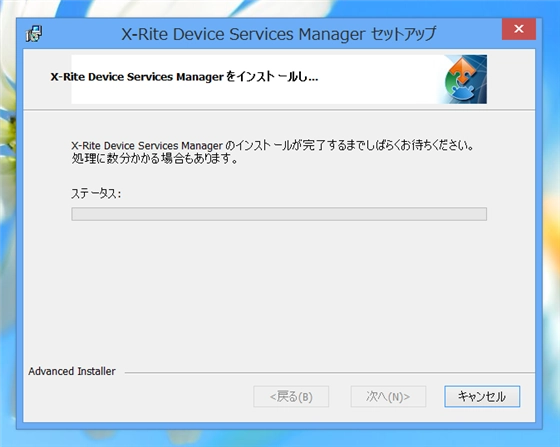Click the installer icon in the title bar

click(x=34, y=34)
